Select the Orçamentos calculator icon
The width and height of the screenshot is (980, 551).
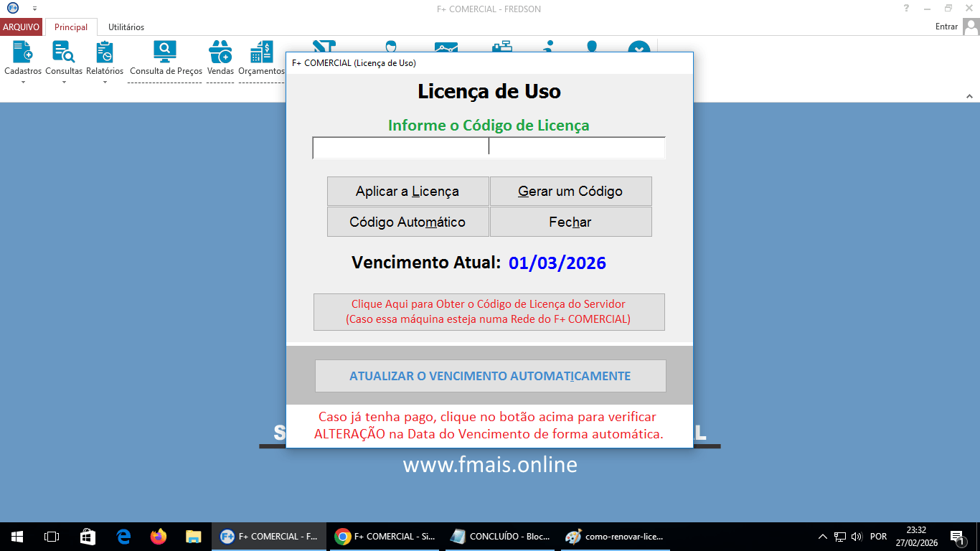tap(260, 50)
